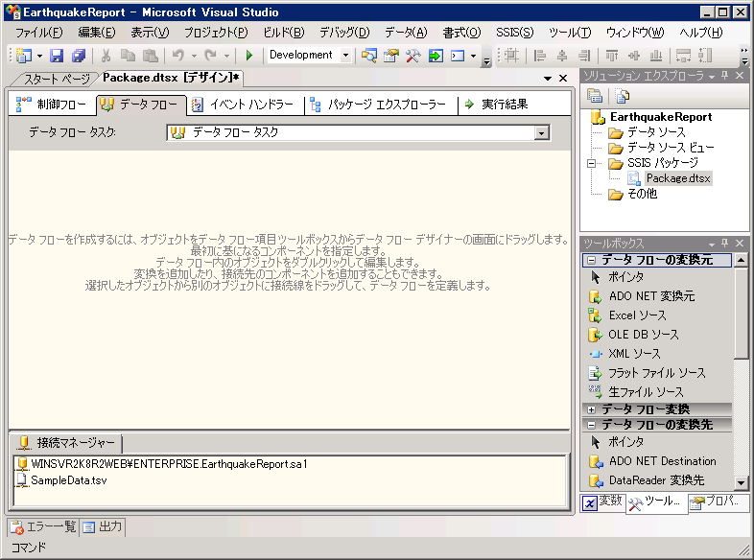Click the Cut scissors icon

click(x=106, y=56)
